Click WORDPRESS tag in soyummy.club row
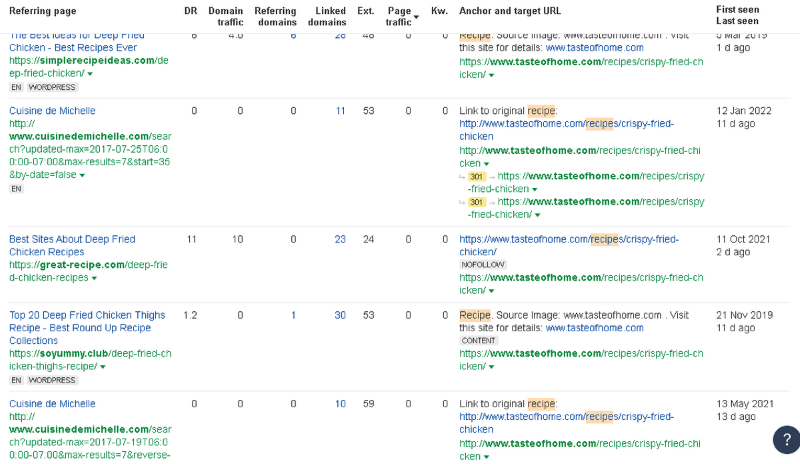This screenshot has width=800, height=464. 52,380
